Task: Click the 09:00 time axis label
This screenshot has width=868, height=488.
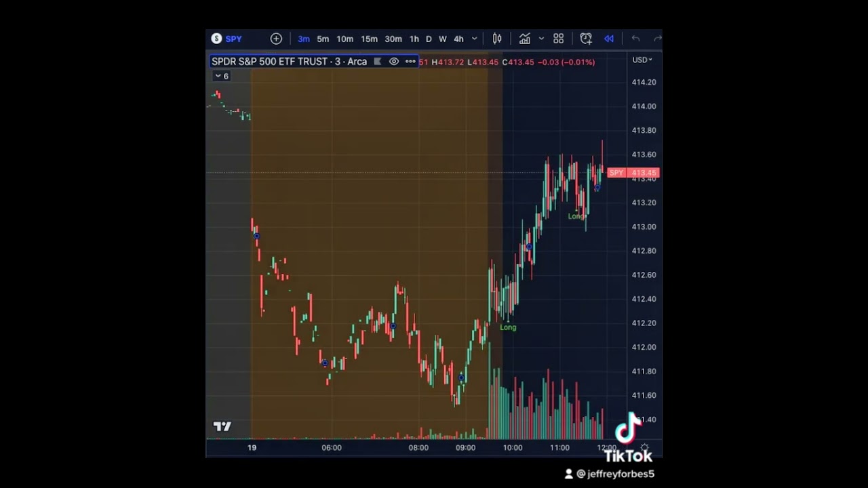Action: pyautogui.click(x=465, y=447)
